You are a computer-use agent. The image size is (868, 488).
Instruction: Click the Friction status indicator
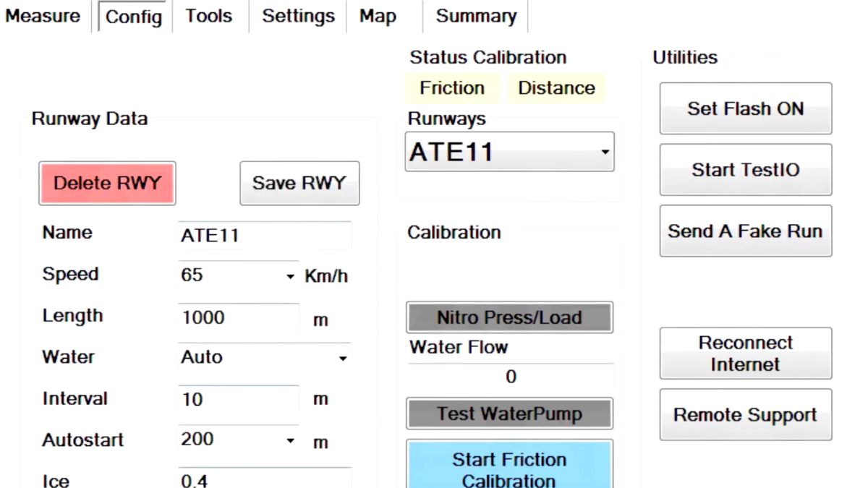451,87
